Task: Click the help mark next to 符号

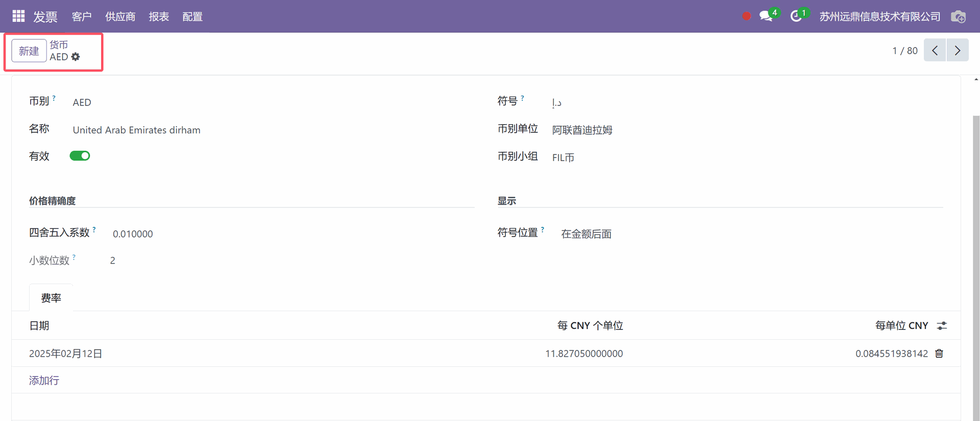Action: (x=522, y=97)
